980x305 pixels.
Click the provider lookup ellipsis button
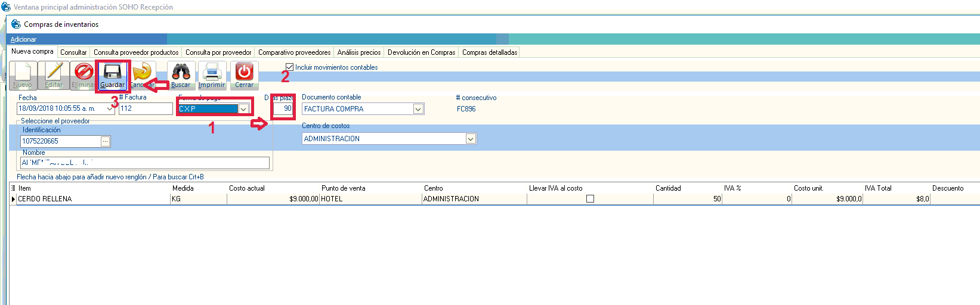pyautogui.click(x=106, y=141)
